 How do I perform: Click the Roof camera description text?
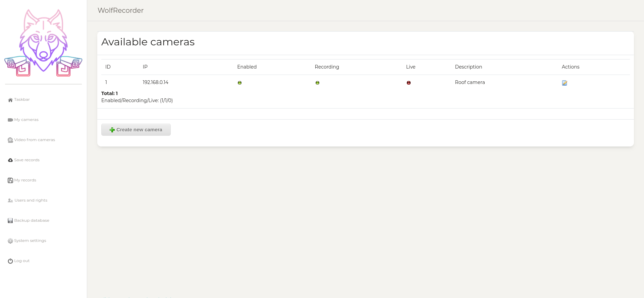(x=470, y=82)
